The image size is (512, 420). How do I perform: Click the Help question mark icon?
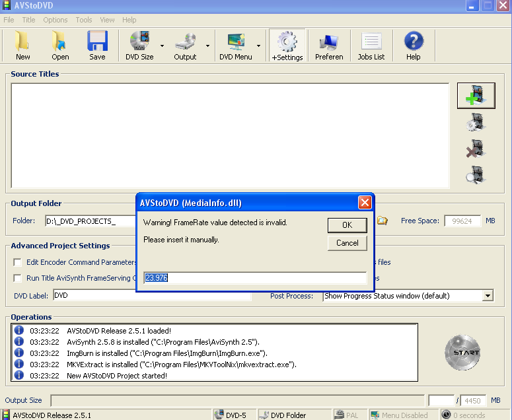(x=414, y=45)
